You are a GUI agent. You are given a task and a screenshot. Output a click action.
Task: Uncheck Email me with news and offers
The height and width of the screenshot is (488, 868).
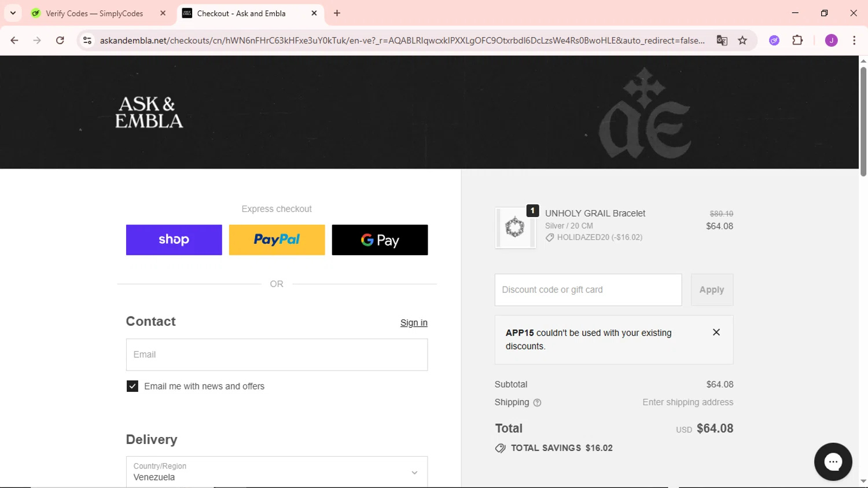133,386
